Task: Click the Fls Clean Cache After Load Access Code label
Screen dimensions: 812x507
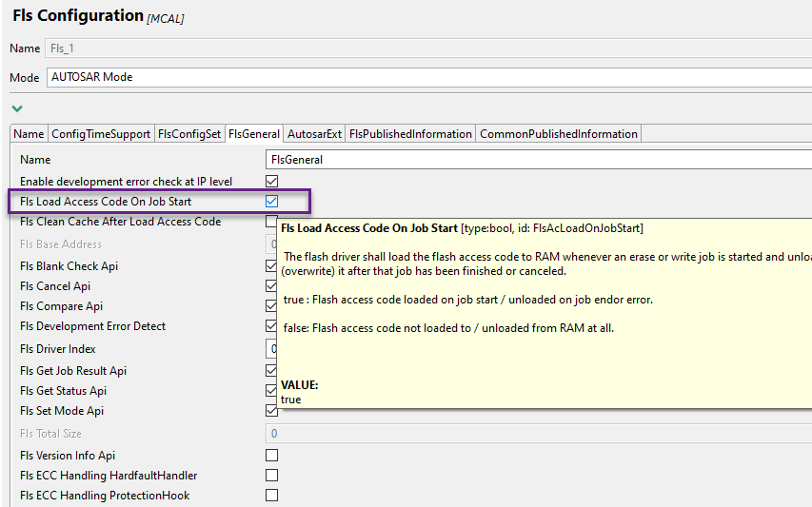Action: coord(120,222)
